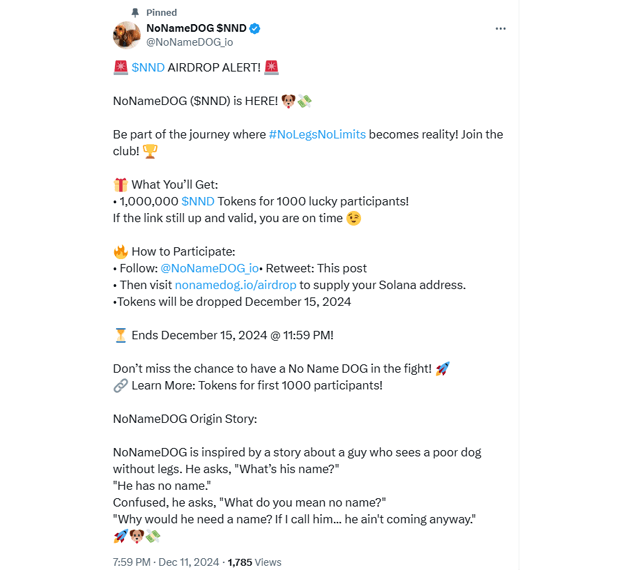Click the $NND cashtag after 1,000,000
This screenshot has height=570, width=640.
(197, 202)
